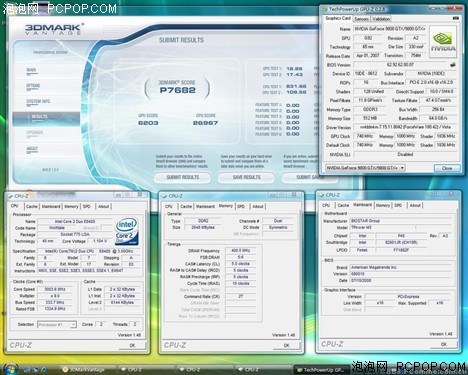Open the Processor selection dropdown in CPU-Z

57,324
